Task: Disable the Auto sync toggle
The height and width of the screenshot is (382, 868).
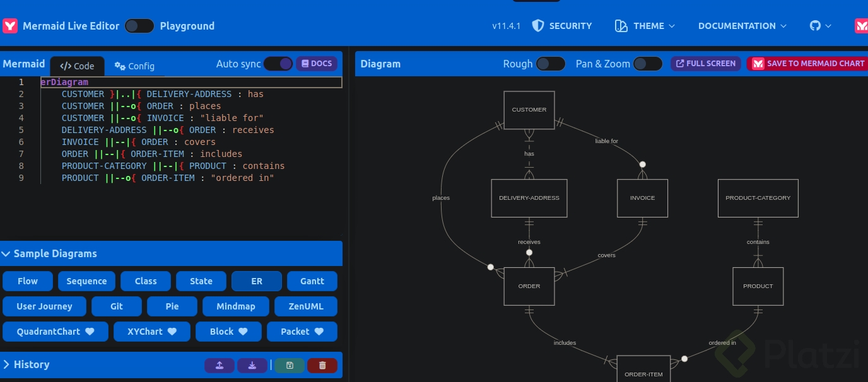Action: (x=278, y=64)
